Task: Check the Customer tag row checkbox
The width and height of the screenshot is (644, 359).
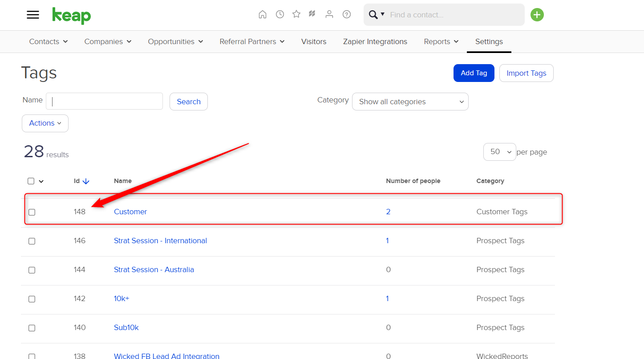Action: [32, 212]
